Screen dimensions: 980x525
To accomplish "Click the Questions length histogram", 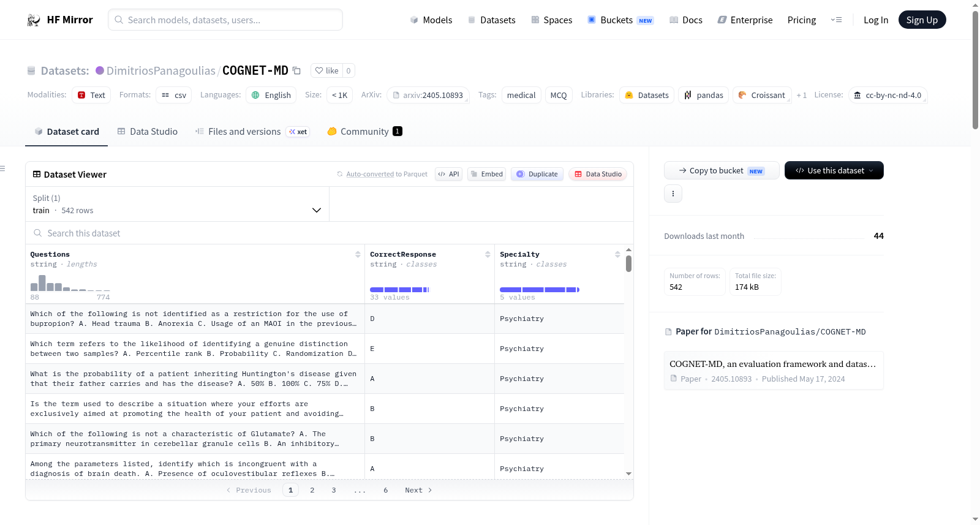I will pos(70,283).
